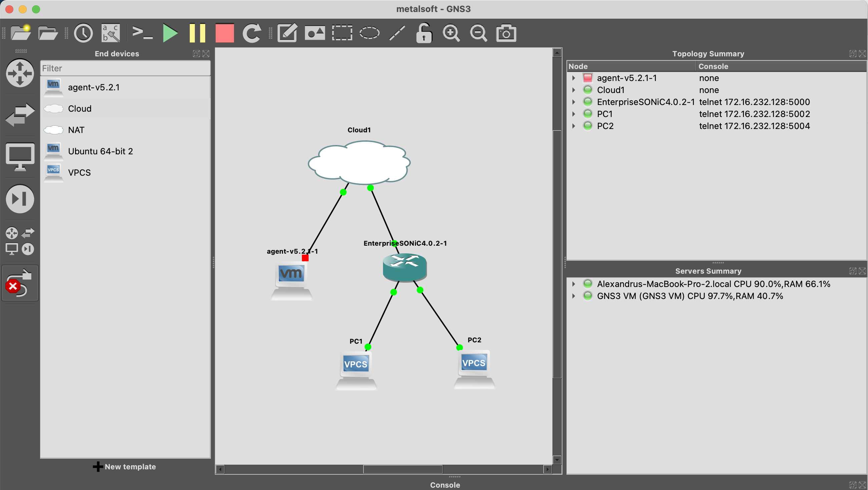The width and height of the screenshot is (868, 490).
Task: Toggle show interface labels icon
Action: (x=110, y=33)
